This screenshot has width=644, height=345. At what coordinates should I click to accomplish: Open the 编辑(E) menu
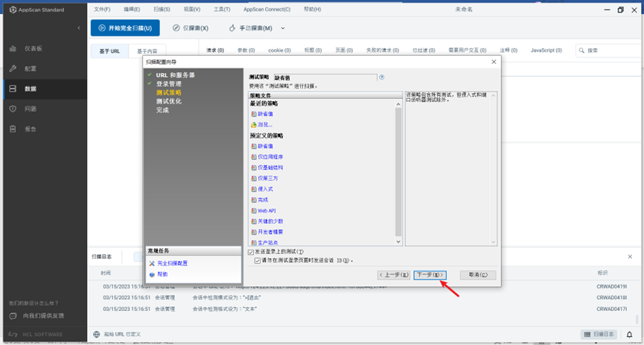tap(132, 9)
